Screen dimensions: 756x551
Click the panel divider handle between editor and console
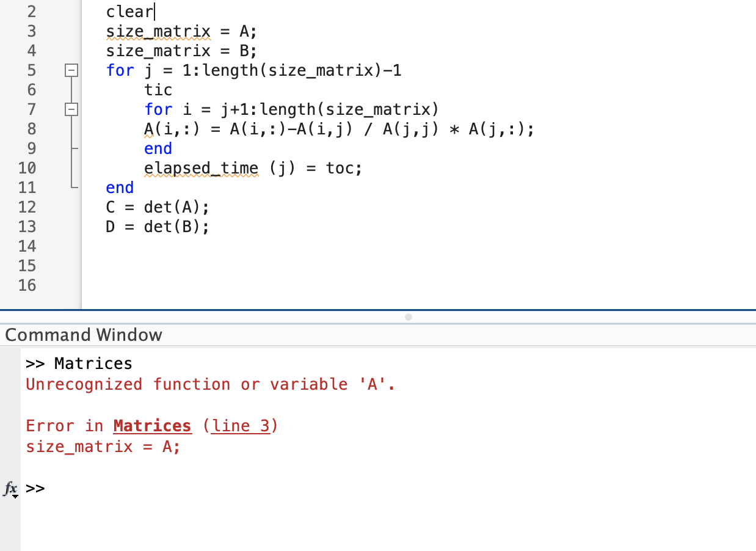408,316
